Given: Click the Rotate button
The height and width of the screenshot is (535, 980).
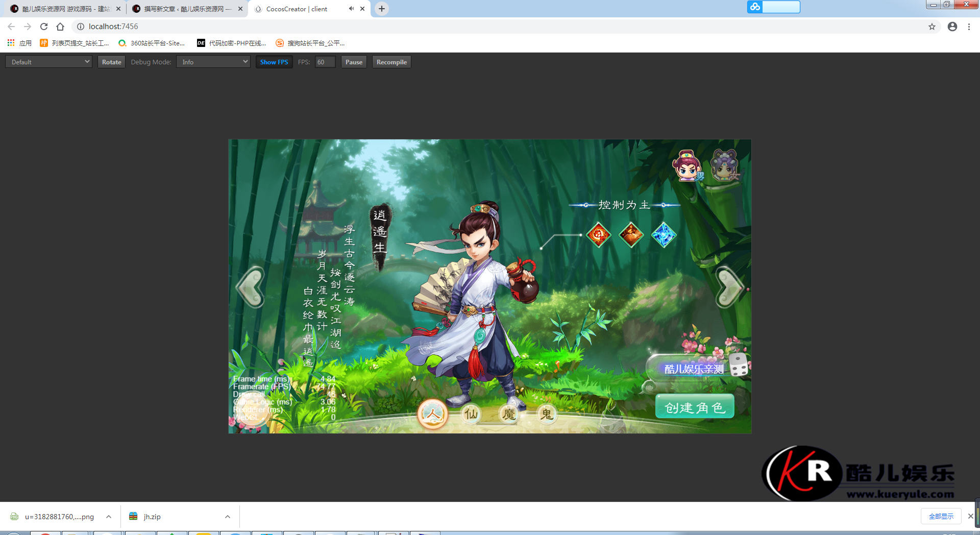Looking at the screenshot, I should (x=111, y=62).
